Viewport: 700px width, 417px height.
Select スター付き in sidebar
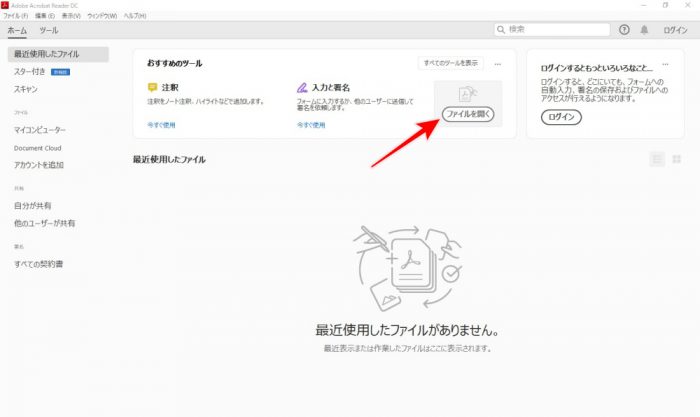click(x=29, y=71)
